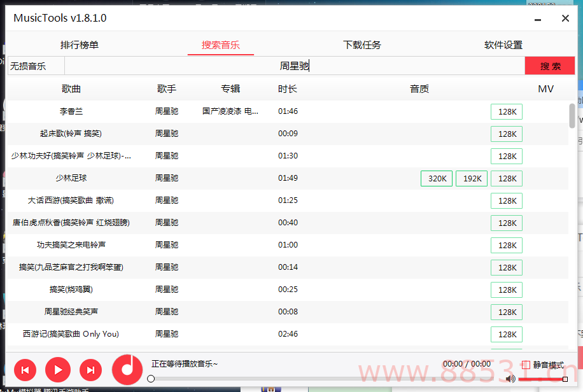This screenshot has height=392, width=583.
Task: Click the song list vertical scrollbar
Action: point(572,116)
